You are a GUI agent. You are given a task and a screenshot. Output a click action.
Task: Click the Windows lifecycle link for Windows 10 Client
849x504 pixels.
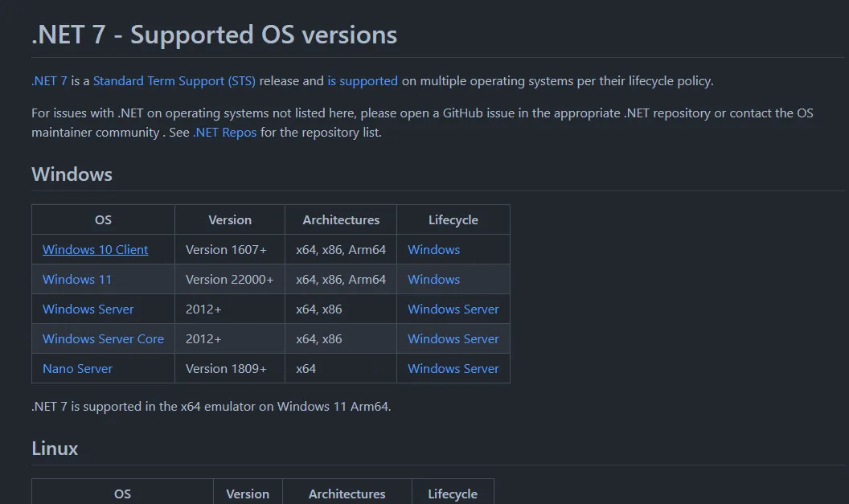[433, 250]
